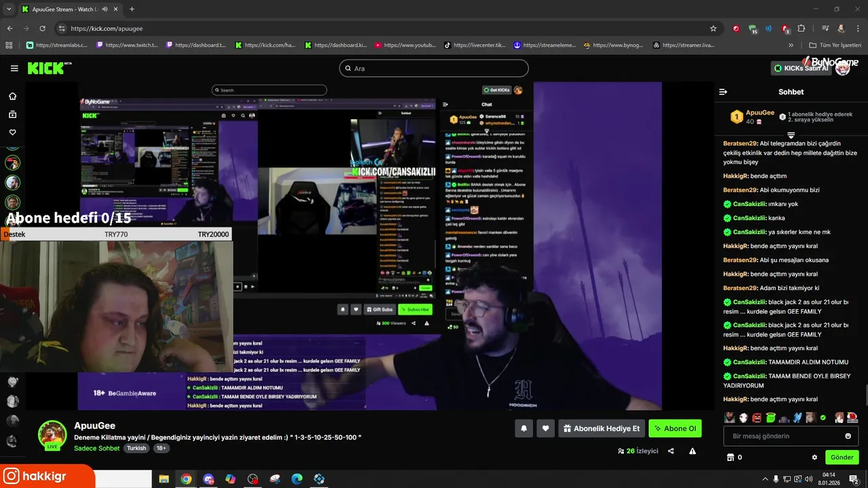Image resolution: width=868 pixels, height=488 pixels.
Task: Insert the green checkmark emote
Action: pos(823,418)
